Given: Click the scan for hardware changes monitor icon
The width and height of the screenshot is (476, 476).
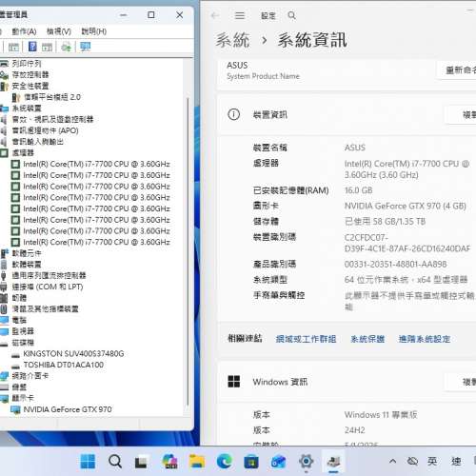Looking at the screenshot, I should coord(85,47).
